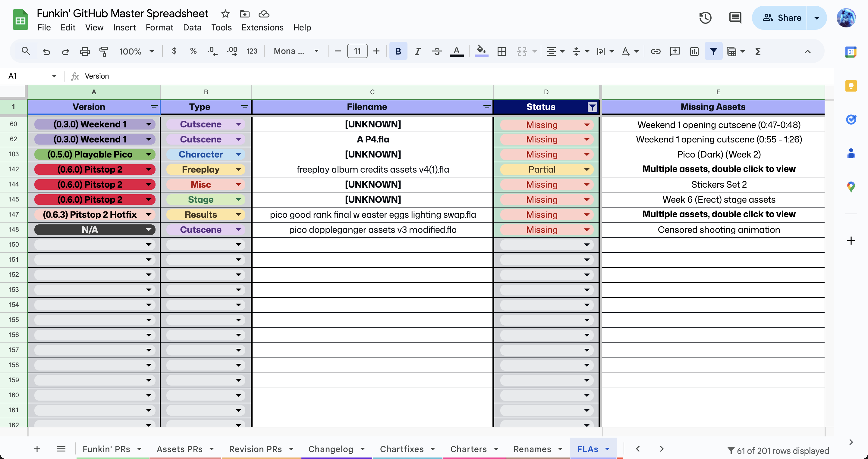This screenshot has height=459, width=868.
Task: Toggle bold formatting
Action: click(398, 51)
